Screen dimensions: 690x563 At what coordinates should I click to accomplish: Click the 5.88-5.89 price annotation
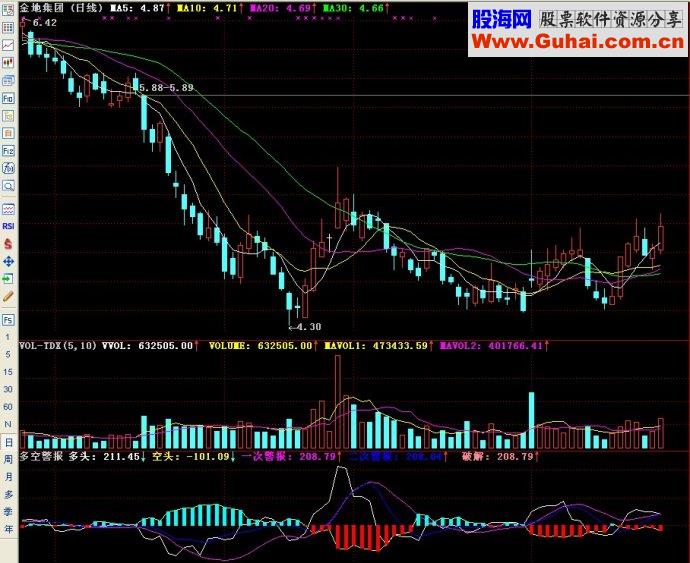pos(166,88)
